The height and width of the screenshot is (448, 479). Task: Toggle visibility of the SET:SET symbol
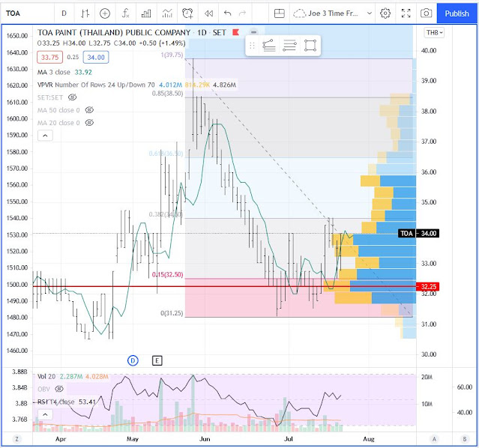pyautogui.click(x=72, y=97)
